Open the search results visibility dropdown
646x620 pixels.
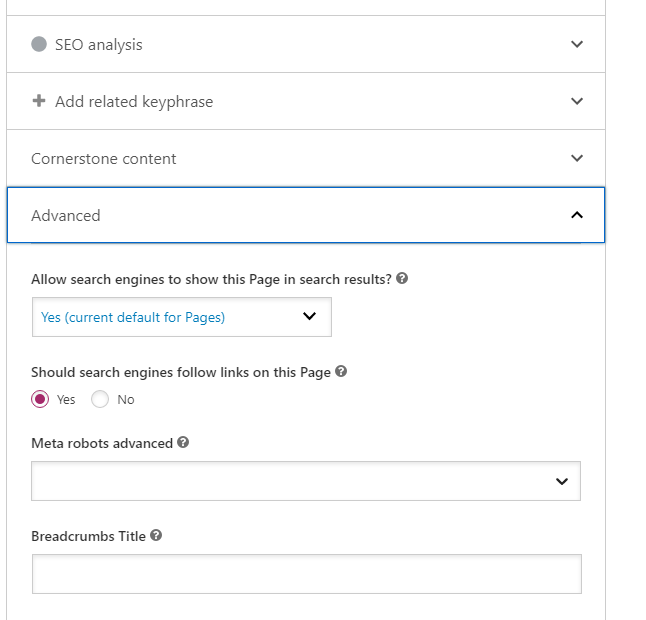click(182, 317)
